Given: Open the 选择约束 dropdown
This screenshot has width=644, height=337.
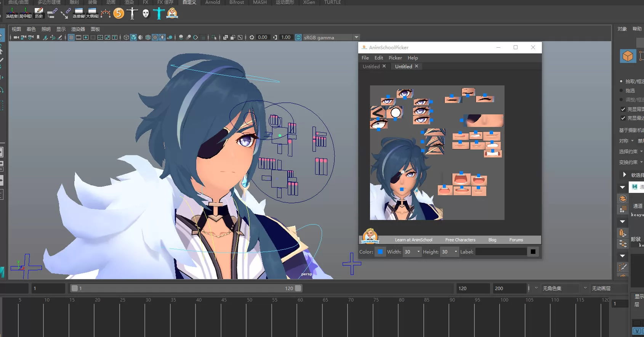Looking at the screenshot, I should coord(631,152).
